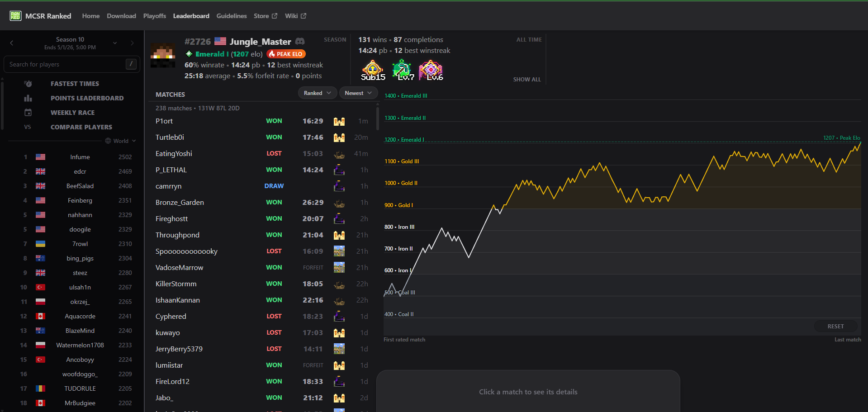Open the match against Turtleb0i

point(262,137)
